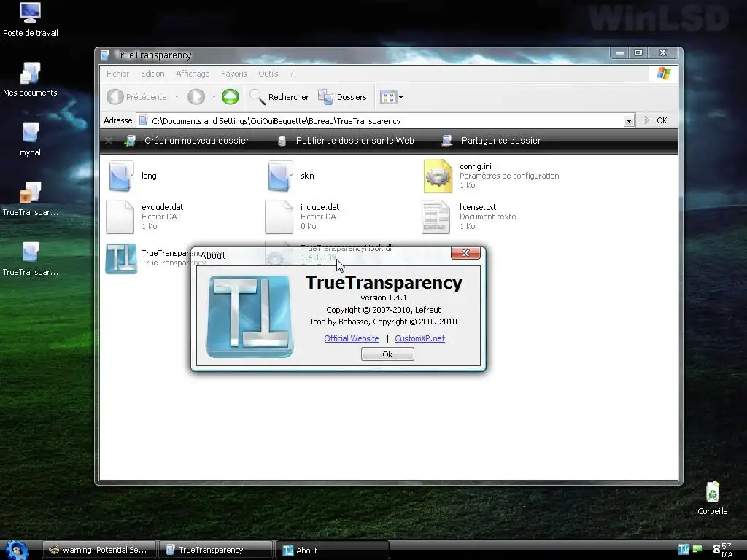Select the exclude.dat file icon
This screenshot has width=747, height=560.
(120, 217)
